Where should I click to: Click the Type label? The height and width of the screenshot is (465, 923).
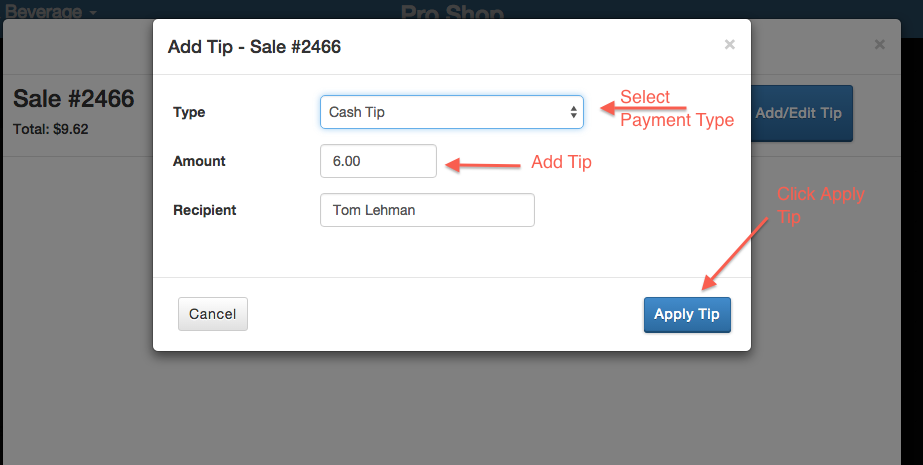click(x=189, y=112)
